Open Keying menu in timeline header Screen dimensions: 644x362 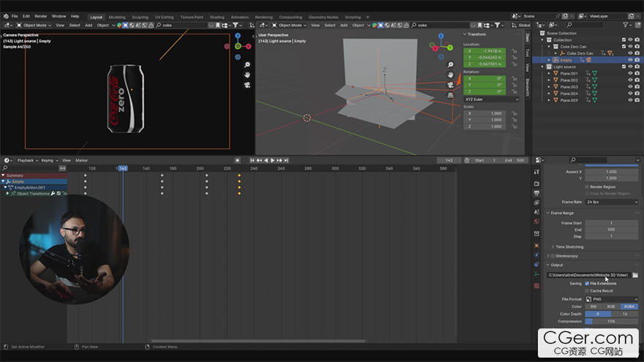(x=49, y=160)
